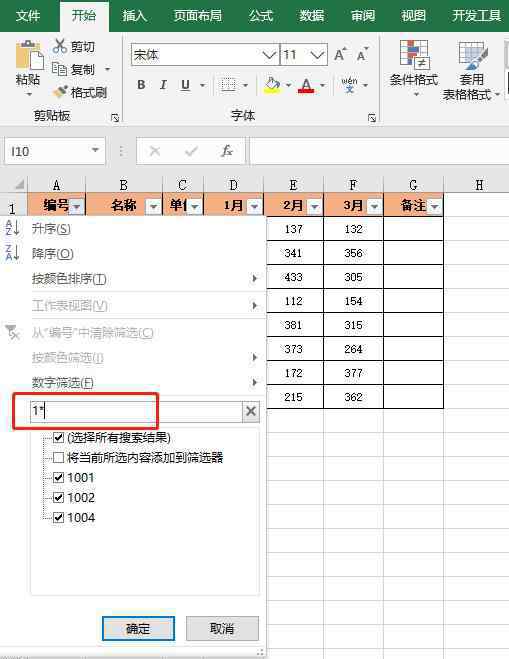The width and height of the screenshot is (509, 659).
Task: Uncheck the 1001 filter checkbox
Action: (x=58, y=477)
